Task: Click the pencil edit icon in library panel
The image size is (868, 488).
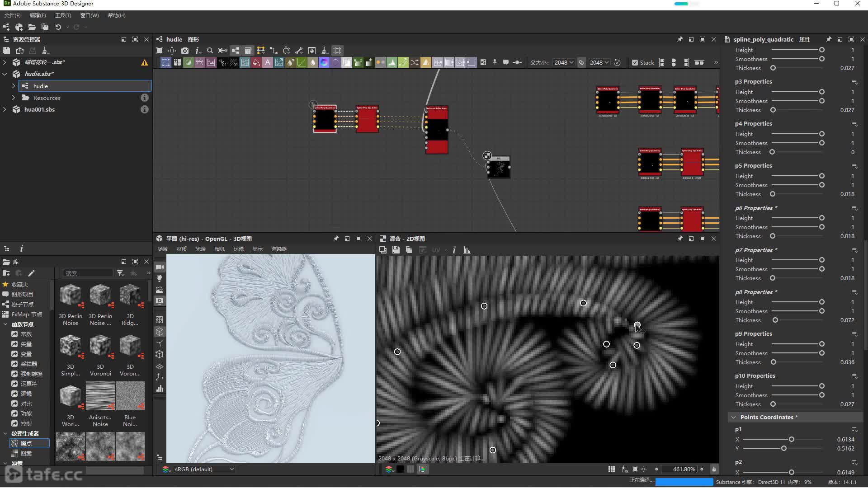Action: [31, 273]
